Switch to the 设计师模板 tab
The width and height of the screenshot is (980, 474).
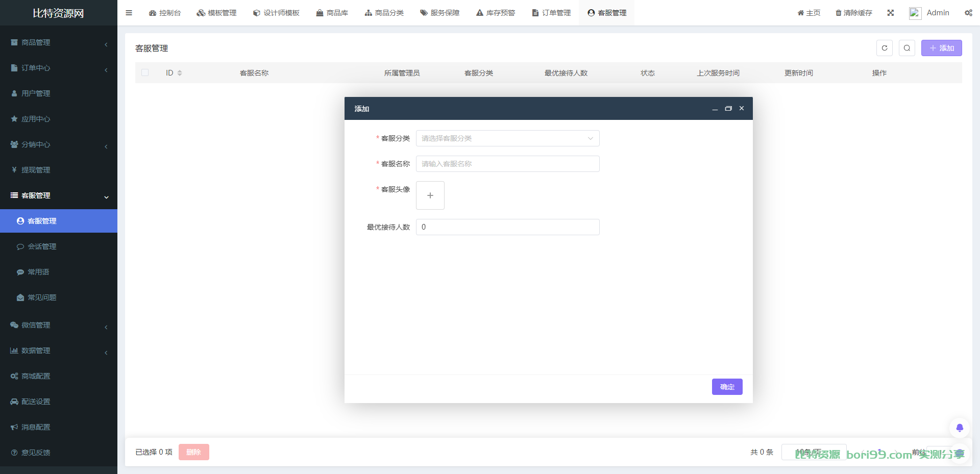pyautogui.click(x=276, y=13)
